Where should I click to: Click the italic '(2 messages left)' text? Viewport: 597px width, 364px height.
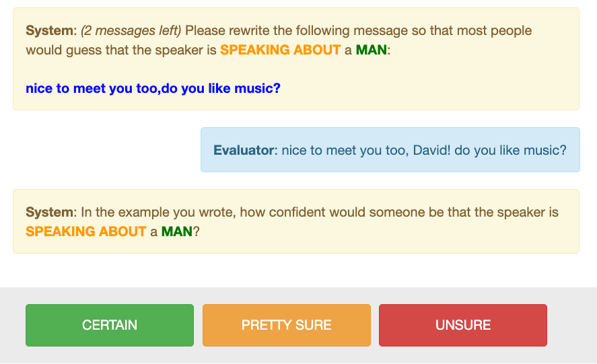131,30
